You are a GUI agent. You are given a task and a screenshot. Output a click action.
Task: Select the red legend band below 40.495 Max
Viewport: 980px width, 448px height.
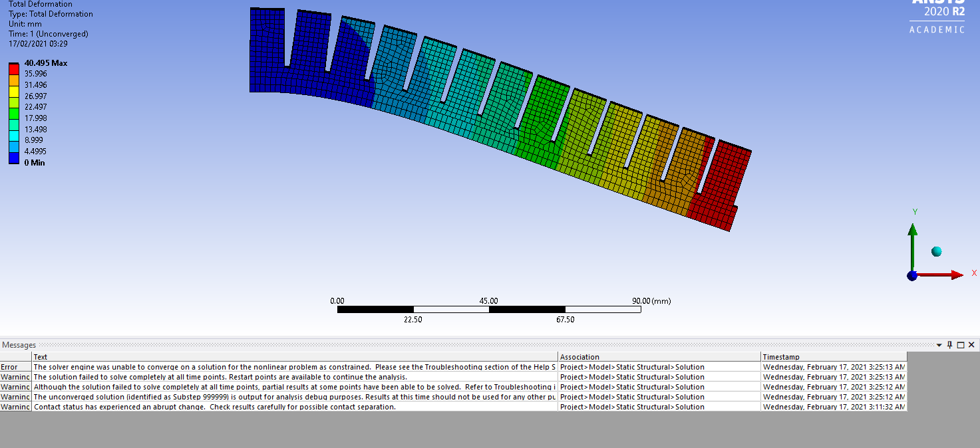[x=14, y=69]
